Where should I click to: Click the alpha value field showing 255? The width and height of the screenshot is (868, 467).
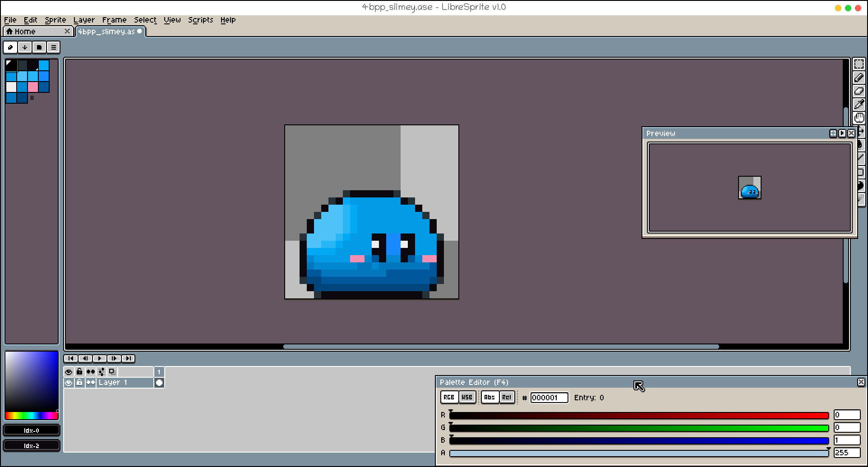point(847,453)
